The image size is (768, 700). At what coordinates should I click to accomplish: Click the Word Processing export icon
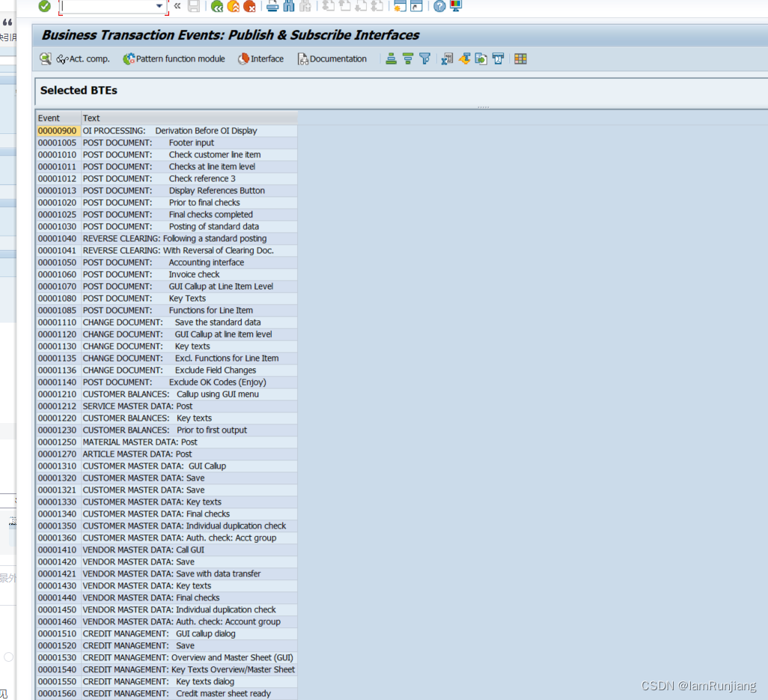[x=464, y=59]
